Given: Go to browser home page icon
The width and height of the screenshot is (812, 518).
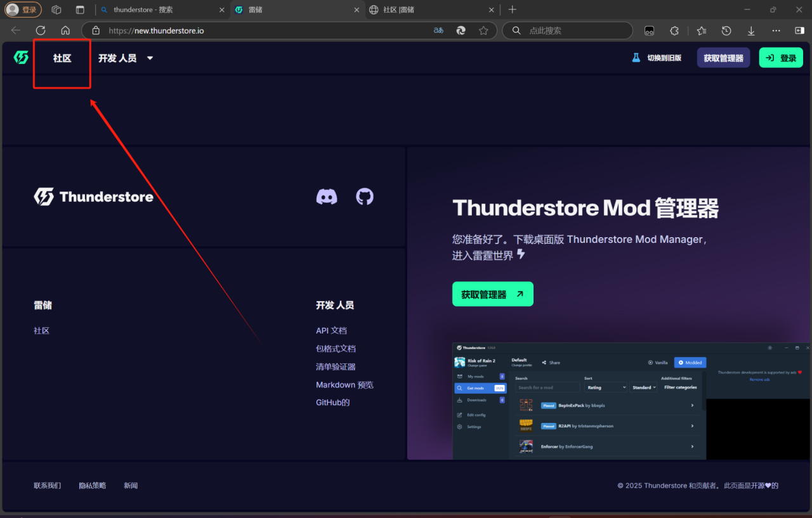Looking at the screenshot, I should [x=65, y=30].
